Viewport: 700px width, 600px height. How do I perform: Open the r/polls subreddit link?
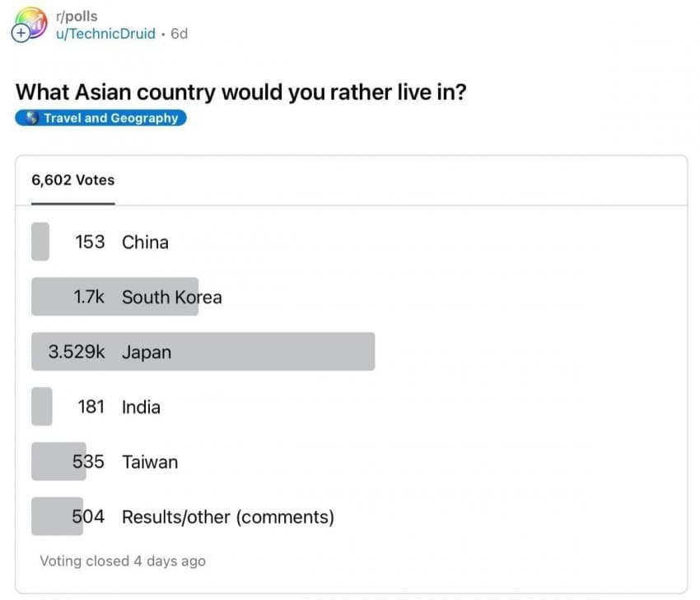pyautogui.click(x=75, y=16)
